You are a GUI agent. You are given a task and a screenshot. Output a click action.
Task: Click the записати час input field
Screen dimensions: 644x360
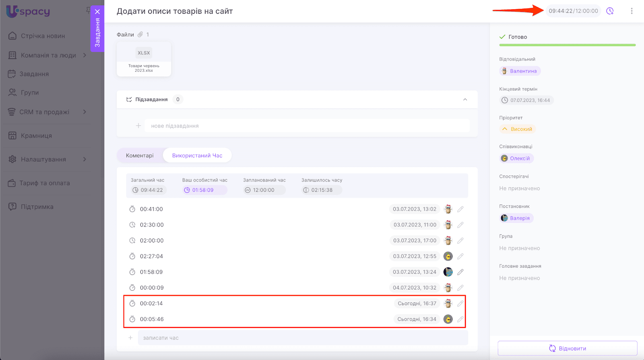(x=302, y=338)
